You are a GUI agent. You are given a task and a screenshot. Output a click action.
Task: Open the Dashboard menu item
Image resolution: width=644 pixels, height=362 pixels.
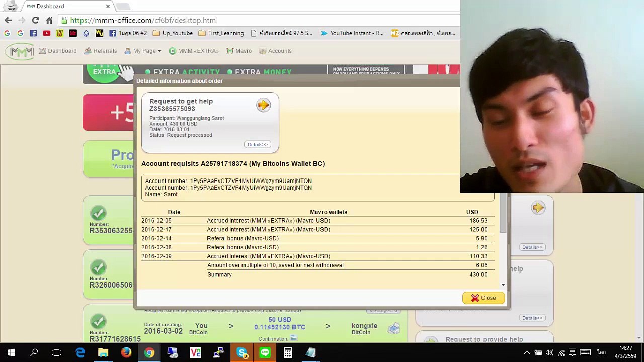click(58, 51)
